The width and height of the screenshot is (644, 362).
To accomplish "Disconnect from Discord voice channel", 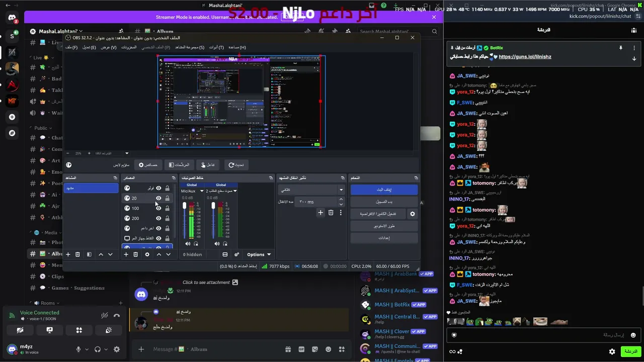I will pyautogui.click(x=117, y=316).
